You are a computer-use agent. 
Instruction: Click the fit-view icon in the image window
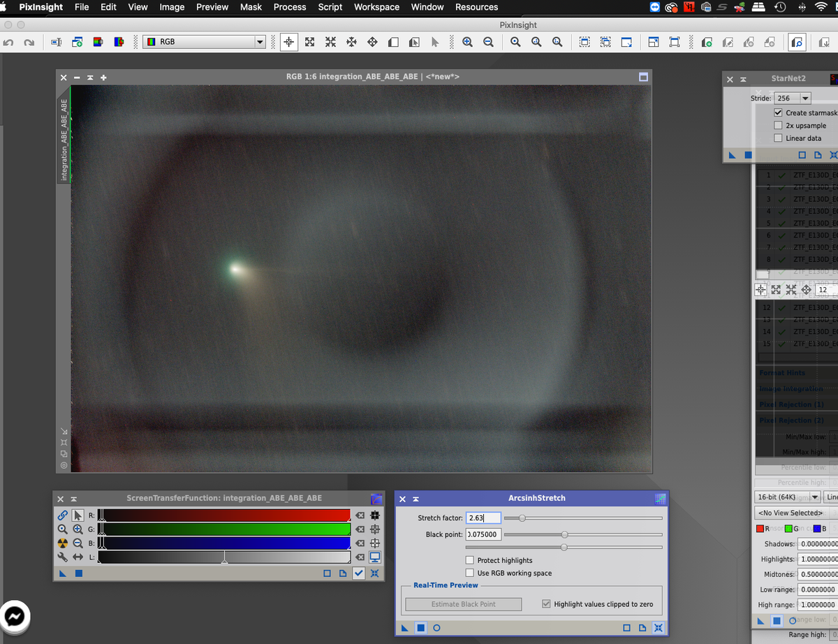pyautogui.click(x=64, y=442)
